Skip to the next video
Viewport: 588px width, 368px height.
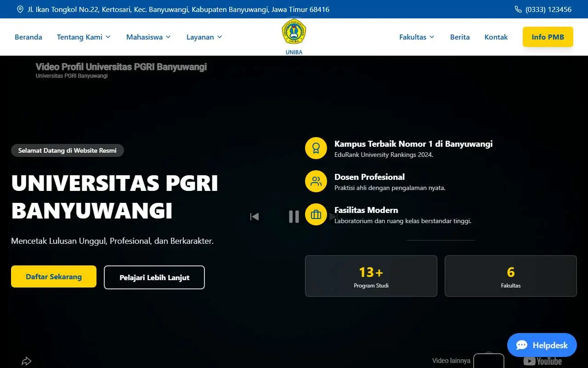point(334,216)
